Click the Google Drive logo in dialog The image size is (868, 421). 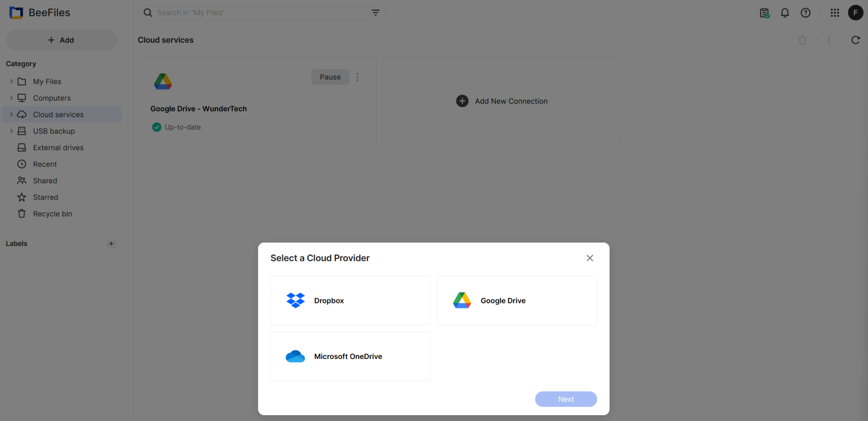pyautogui.click(x=462, y=300)
